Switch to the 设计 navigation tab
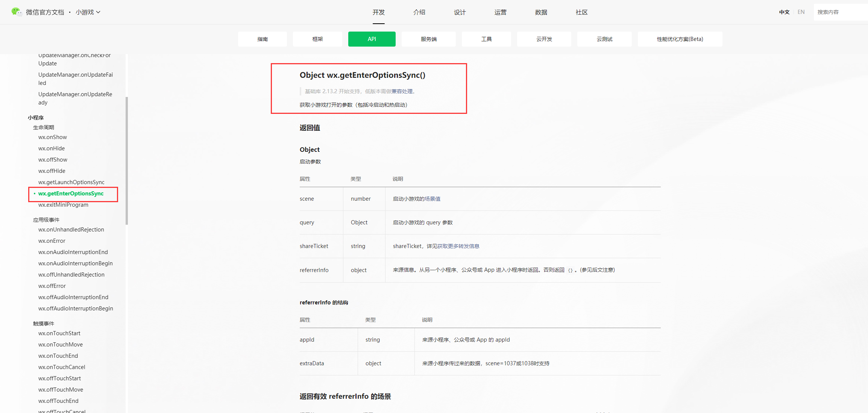The image size is (868, 413). [x=460, y=12]
